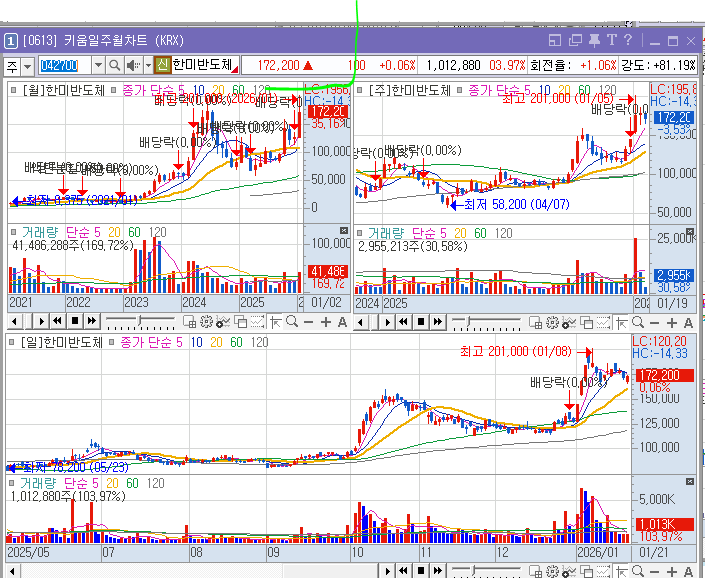The width and height of the screenshot is (705, 578).
Task: Stop weekly chart playback
Action: (421, 321)
